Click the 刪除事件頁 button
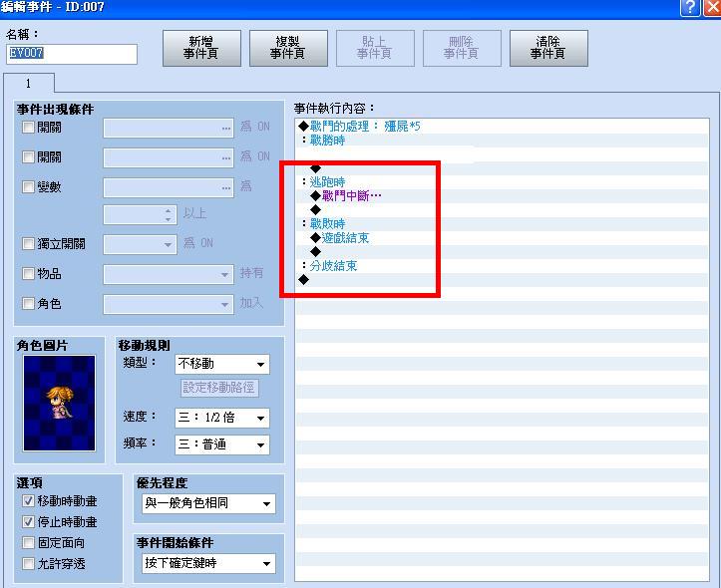The height and width of the screenshot is (588, 721). pyautogui.click(x=462, y=48)
